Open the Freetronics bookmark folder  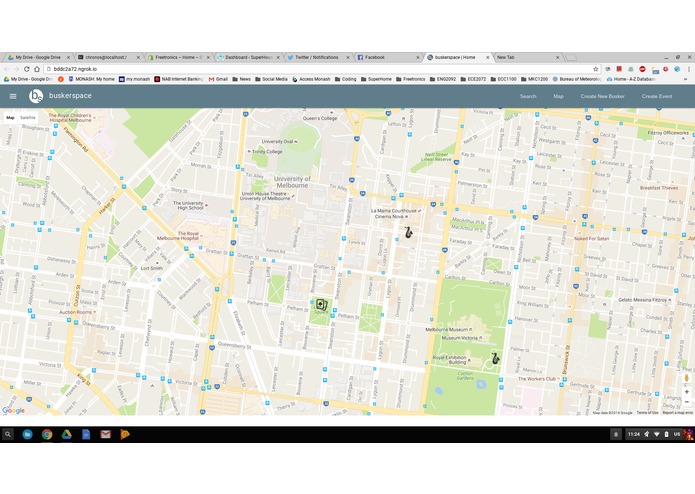click(410, 79)
